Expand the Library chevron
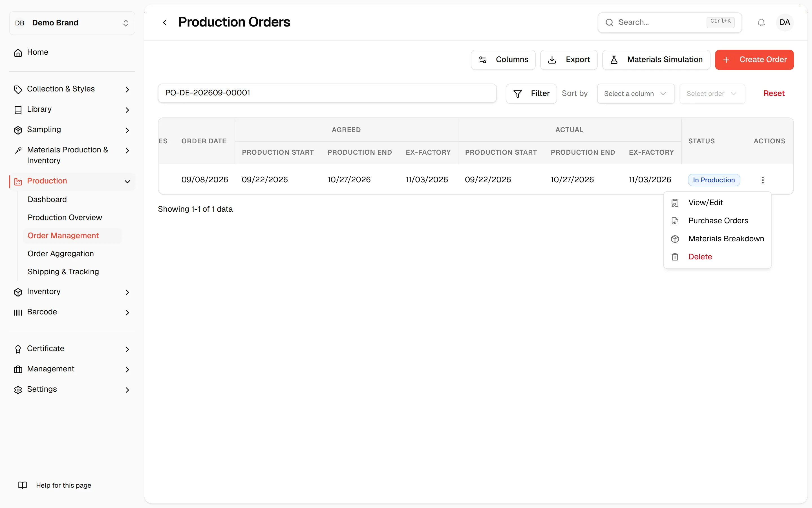812x508 pixels. coord(127,110)
